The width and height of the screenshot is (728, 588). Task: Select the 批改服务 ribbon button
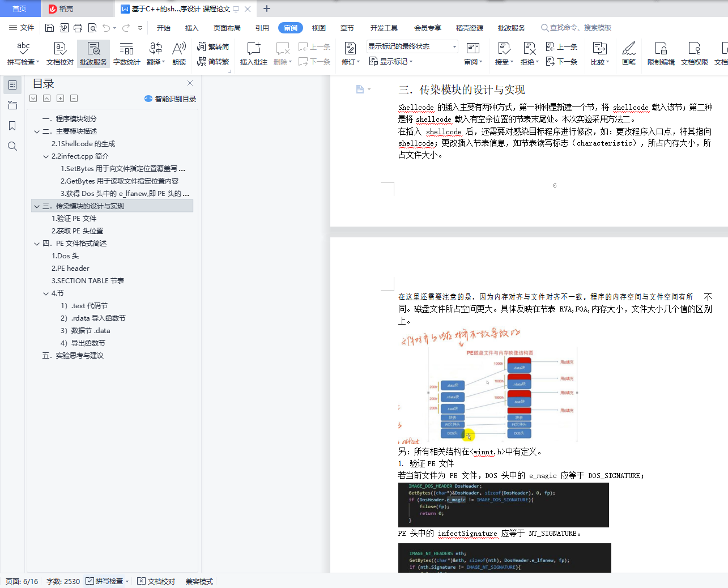coord(93,54)
